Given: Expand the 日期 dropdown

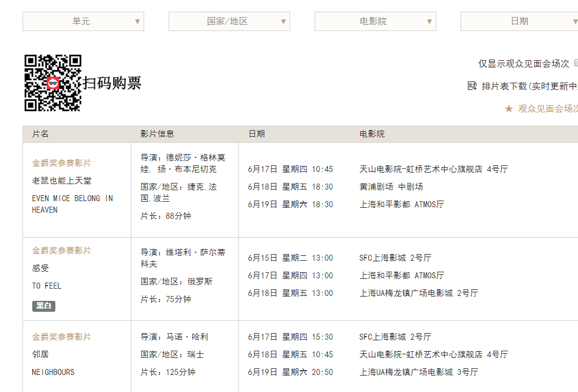Looking at the screenshot, I should coord(519,21).
